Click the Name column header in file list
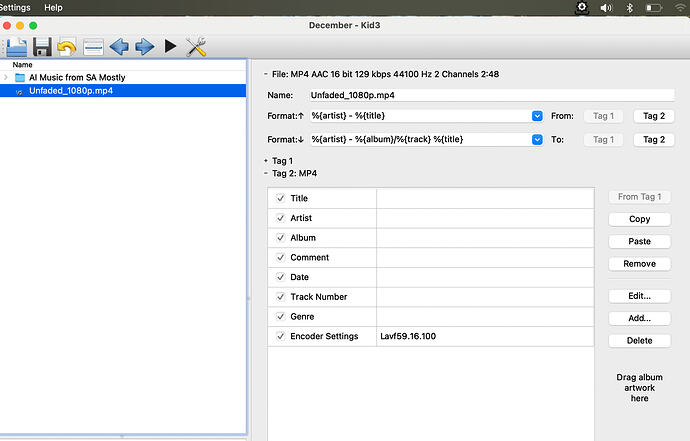690x441 pixels. pyautogui.click(x=22, y=65)
